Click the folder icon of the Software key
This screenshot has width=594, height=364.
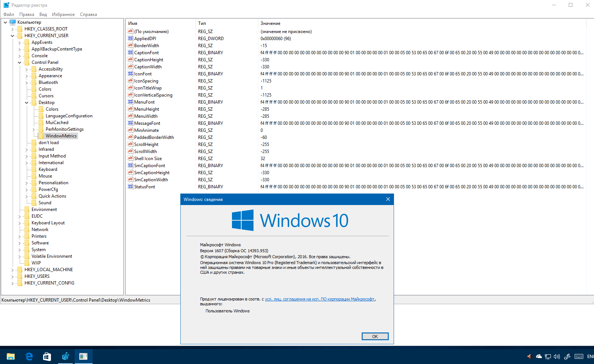click(27, 243)
